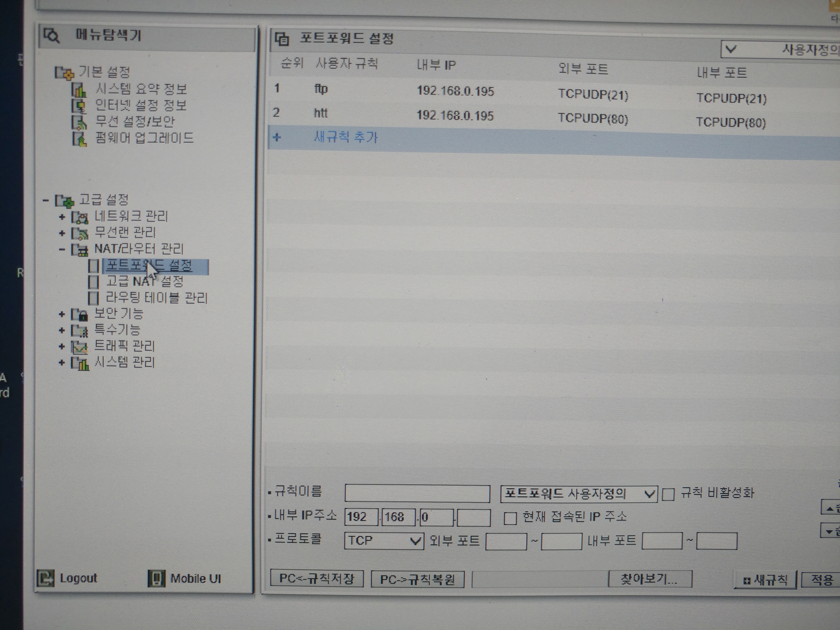Select 라우팅 테이블 관리 in tree
This screenshot has height=630, width=840.
(157, 298)
